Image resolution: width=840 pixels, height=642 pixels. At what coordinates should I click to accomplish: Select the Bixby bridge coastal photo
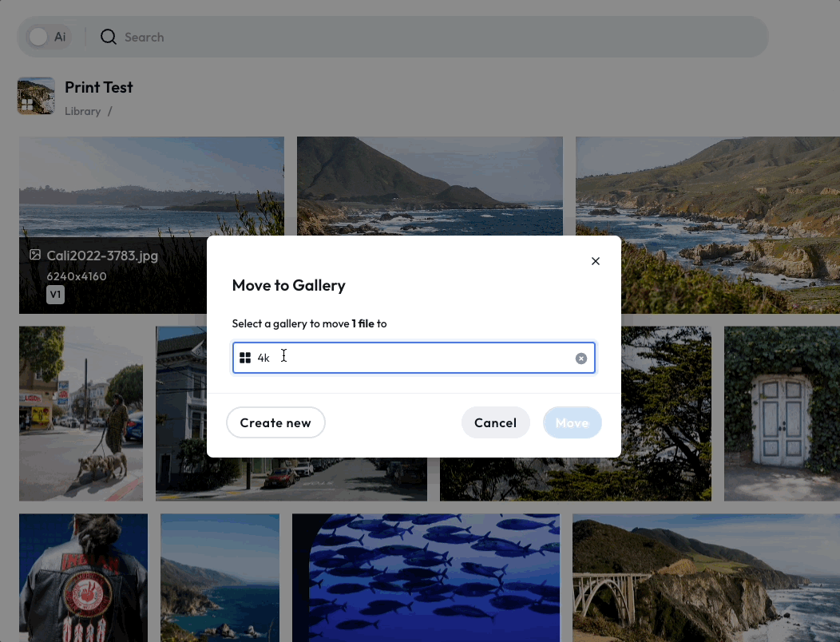706,577
